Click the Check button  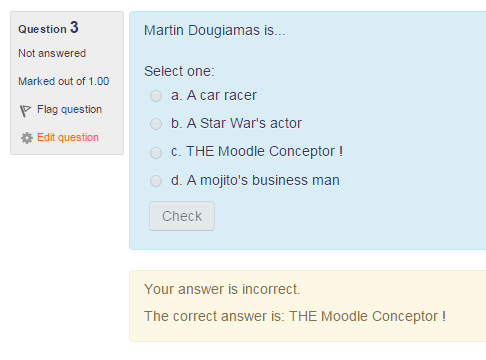(182, 216)
